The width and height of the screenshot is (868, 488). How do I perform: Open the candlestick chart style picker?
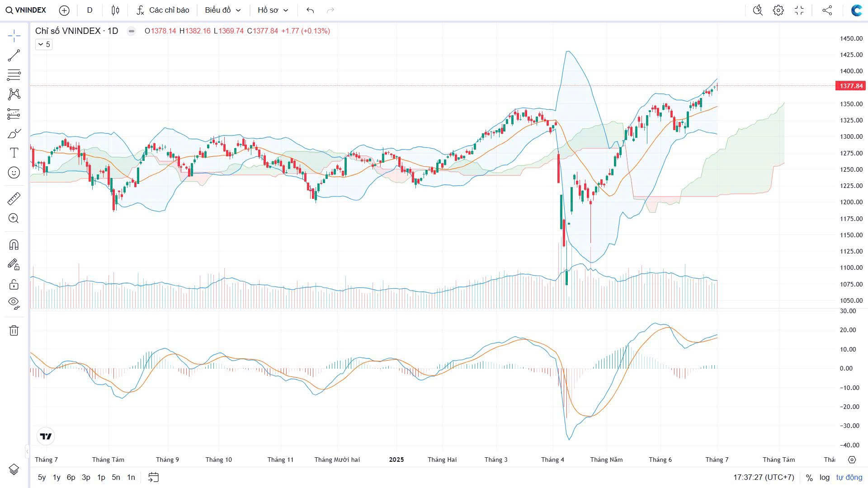point(115,10)
